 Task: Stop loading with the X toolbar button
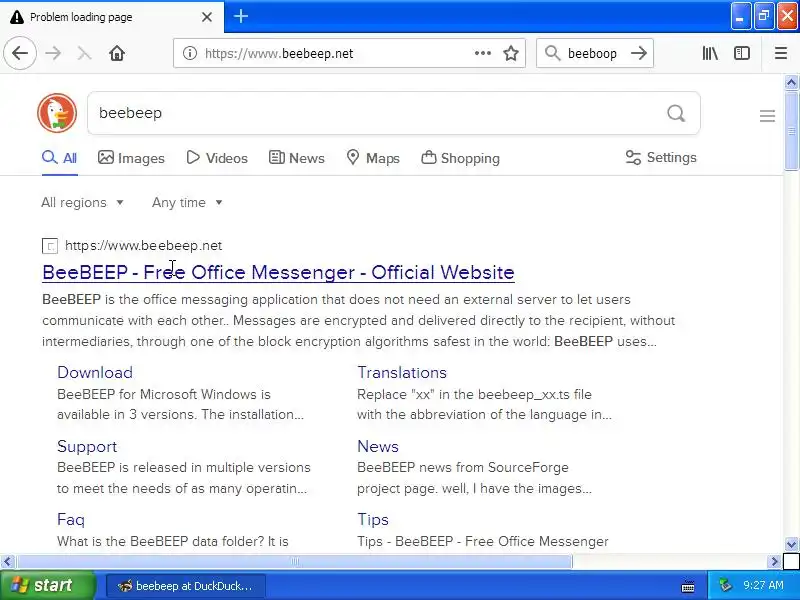click(x=84, y=53)
